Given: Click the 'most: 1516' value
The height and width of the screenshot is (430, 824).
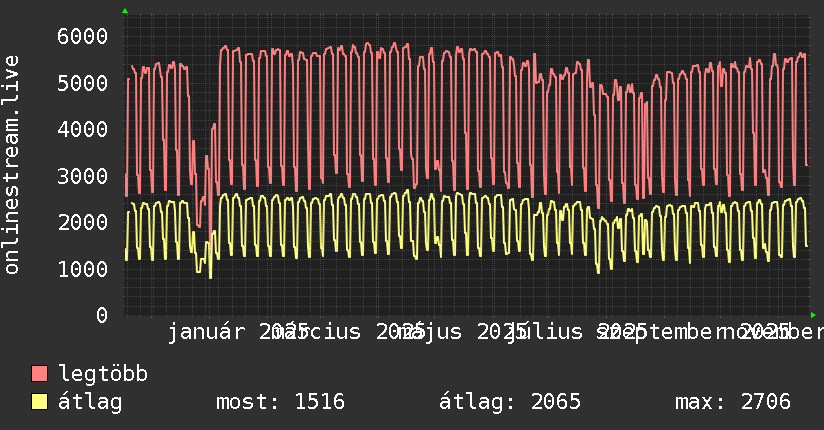Looking at the screenshot, I should tap(280, 402).
